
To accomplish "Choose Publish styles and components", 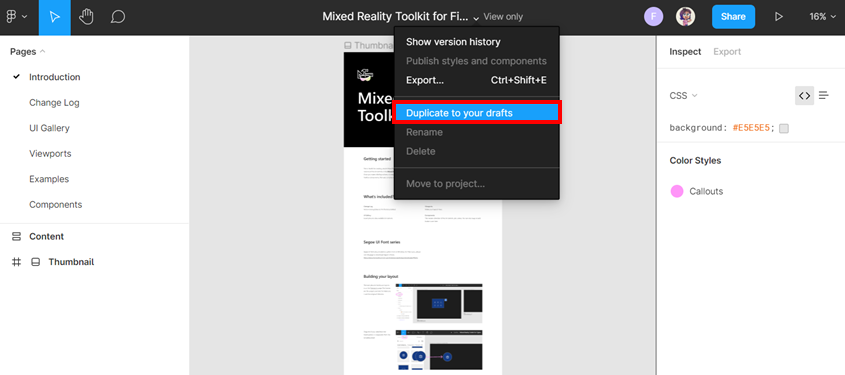I will point(476,61).
